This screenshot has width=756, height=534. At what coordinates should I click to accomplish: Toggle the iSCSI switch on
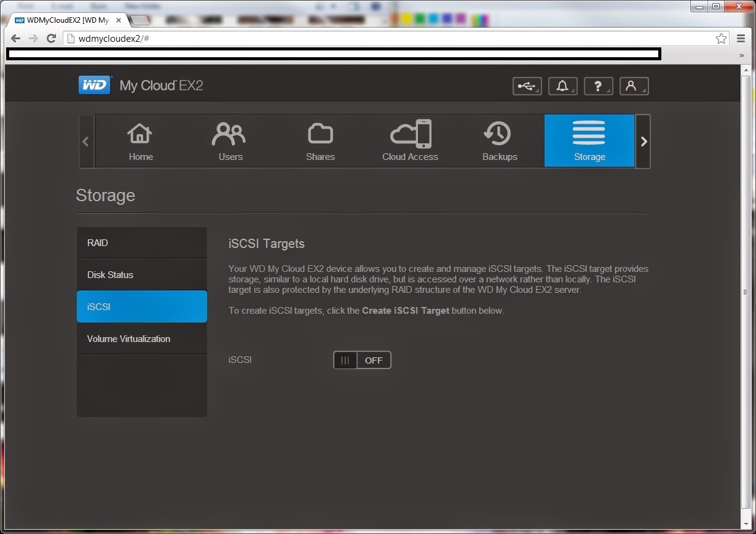[362, 361]
